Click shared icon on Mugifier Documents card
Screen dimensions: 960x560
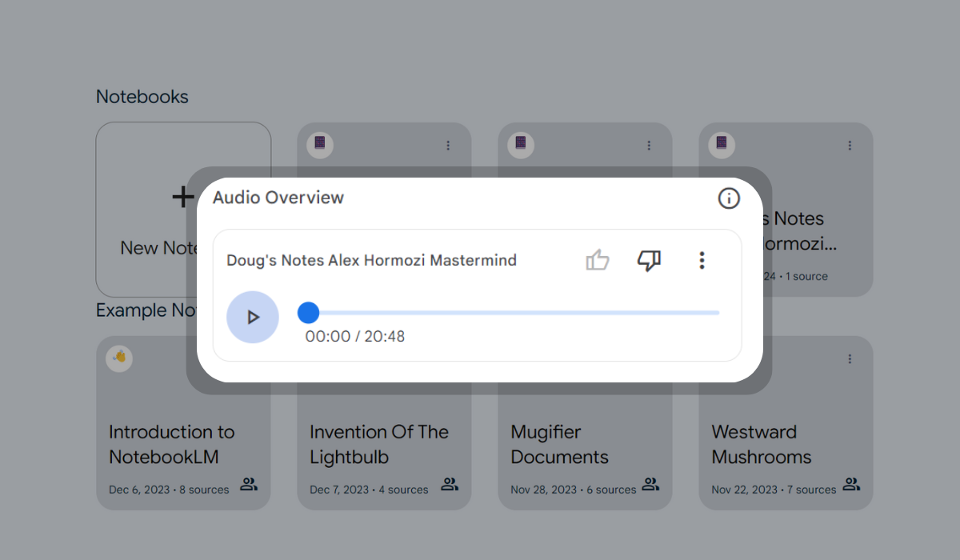pos(650,484)
